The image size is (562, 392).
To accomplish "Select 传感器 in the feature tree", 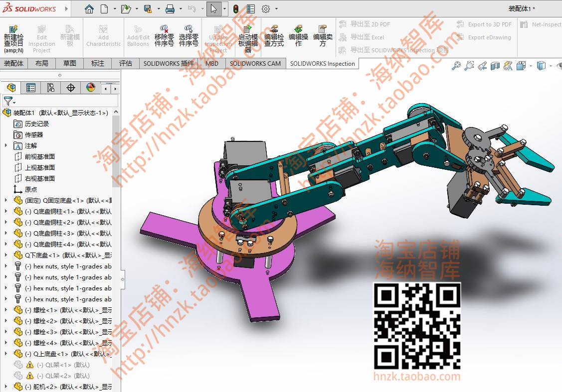I will [28, 134].
